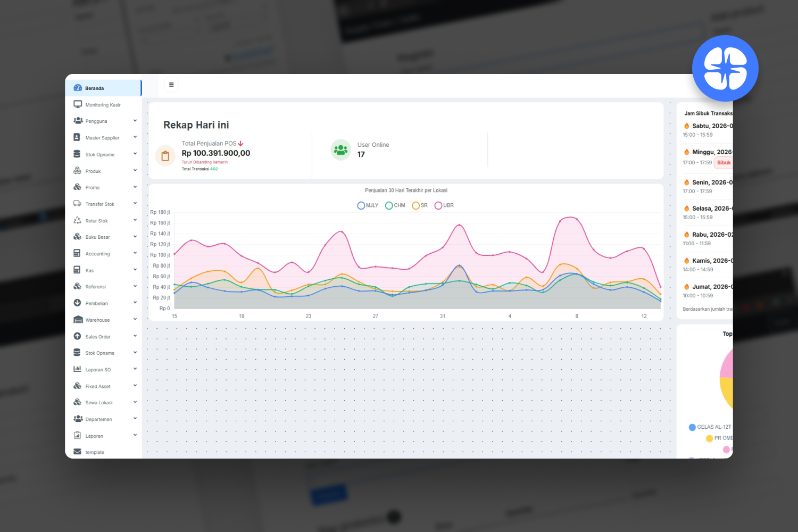
Task: Click the Beranda dashboard icon
Action: point(78,88)
